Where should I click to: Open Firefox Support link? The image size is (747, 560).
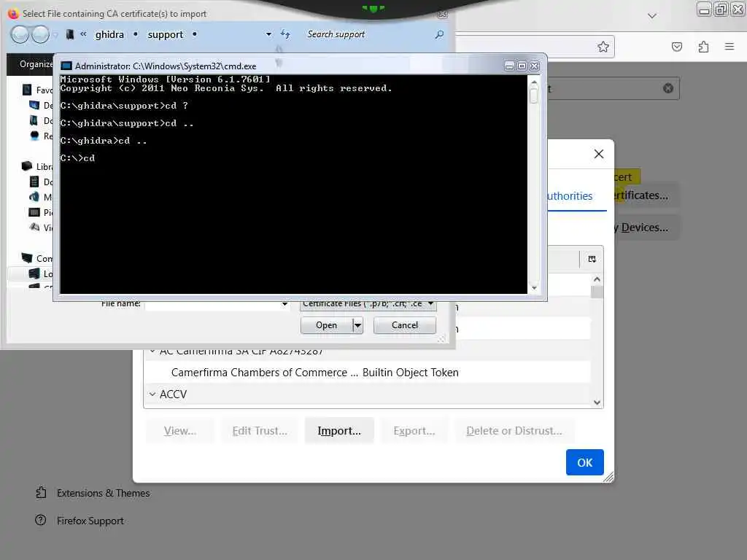(x=90, y=521)
